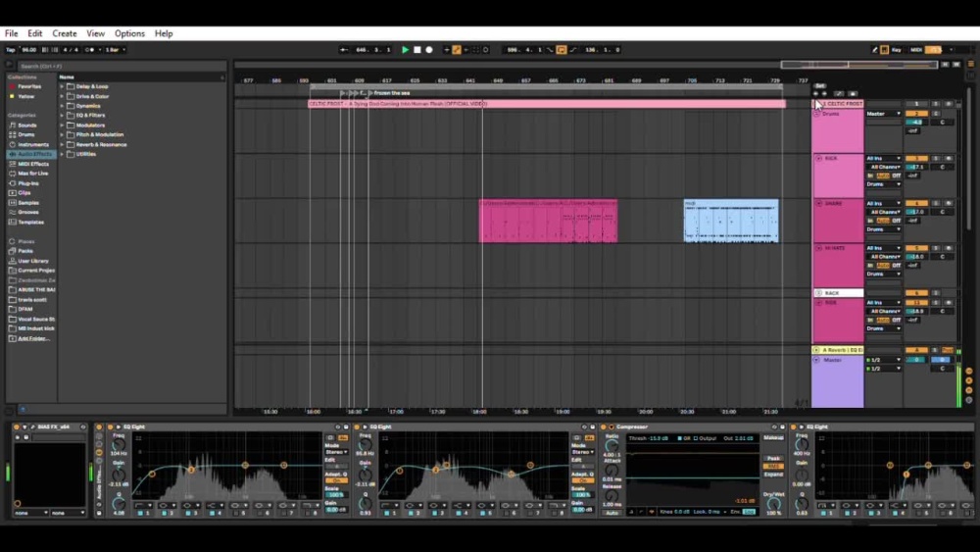Select the Instruments category icon
The image size is (980, 552).
[x=13, y=144]
